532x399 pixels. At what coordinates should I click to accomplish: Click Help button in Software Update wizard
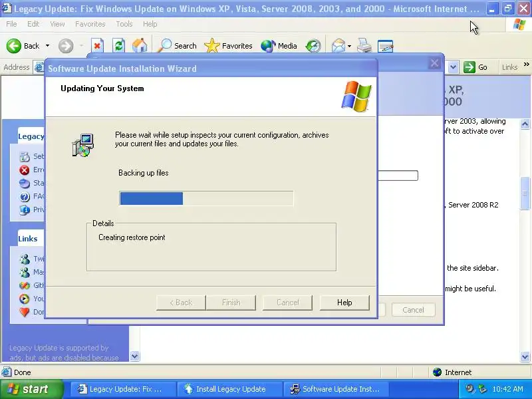(344, 303)
